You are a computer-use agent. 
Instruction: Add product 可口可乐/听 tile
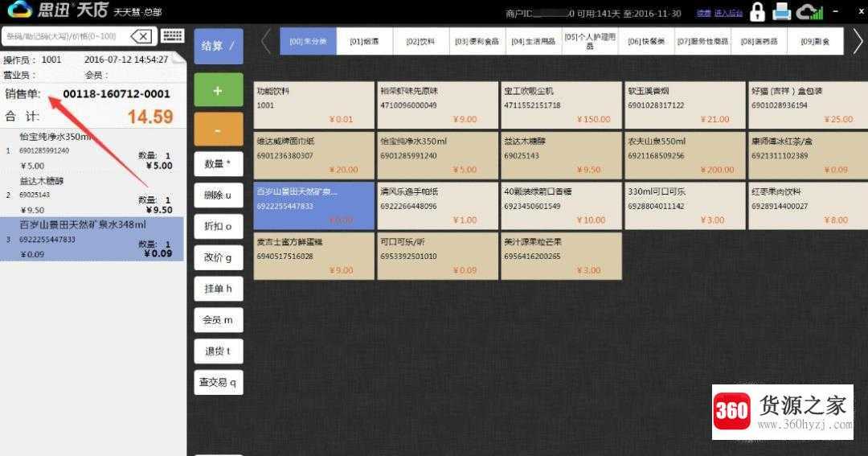[x=437, y=256]
